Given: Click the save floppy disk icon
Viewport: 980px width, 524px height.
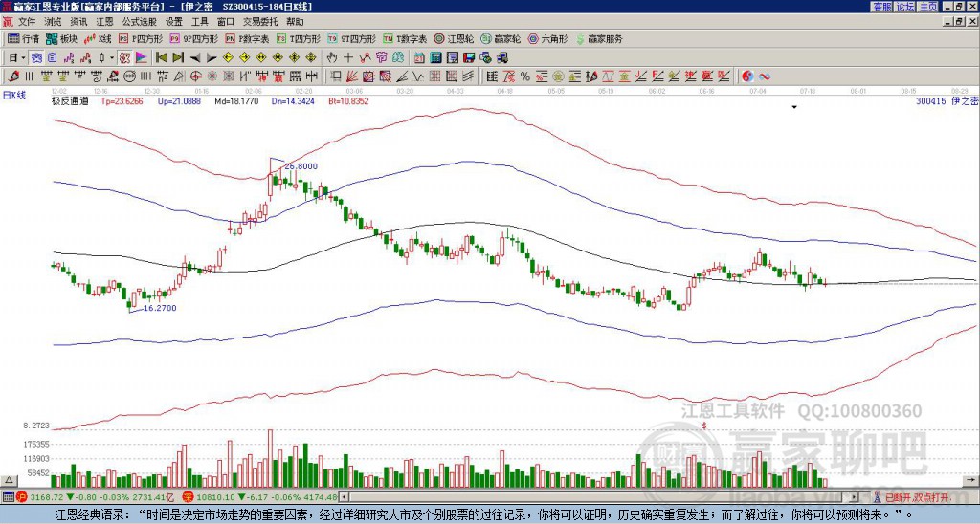Looking at the screenshot, I should point(469,58).
